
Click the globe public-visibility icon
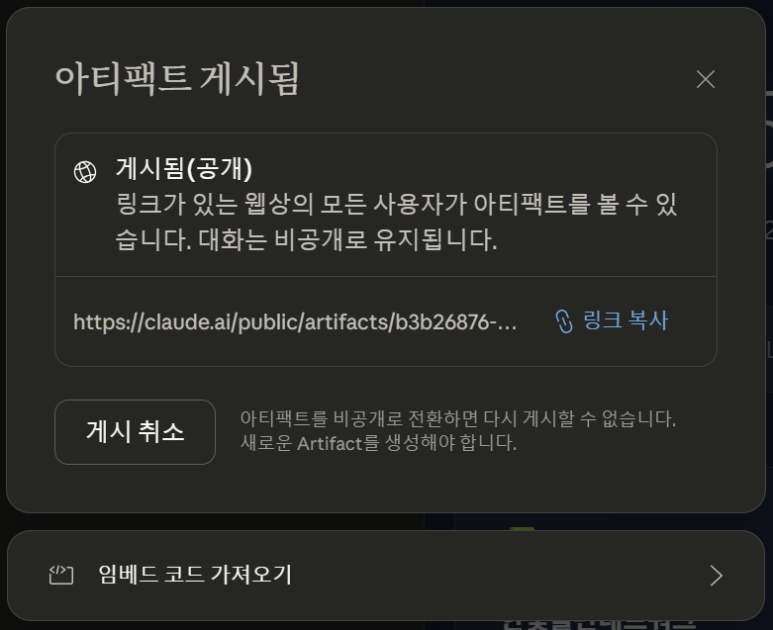coord(85,172)
